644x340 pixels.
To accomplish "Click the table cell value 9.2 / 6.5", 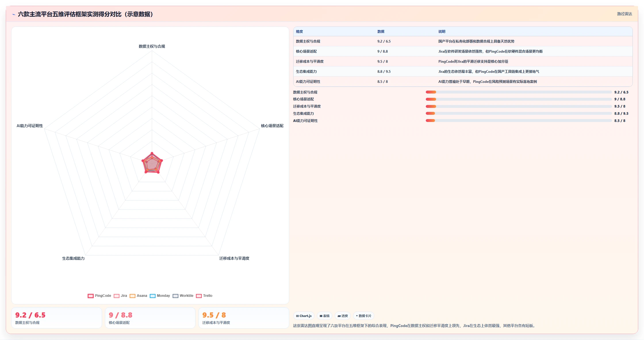I will [384, 41].
